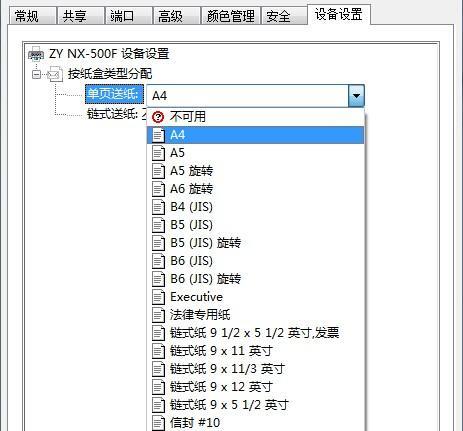
Task: Select the ZY NX-500F 设备设置 root node
Action: coord(109,54)
